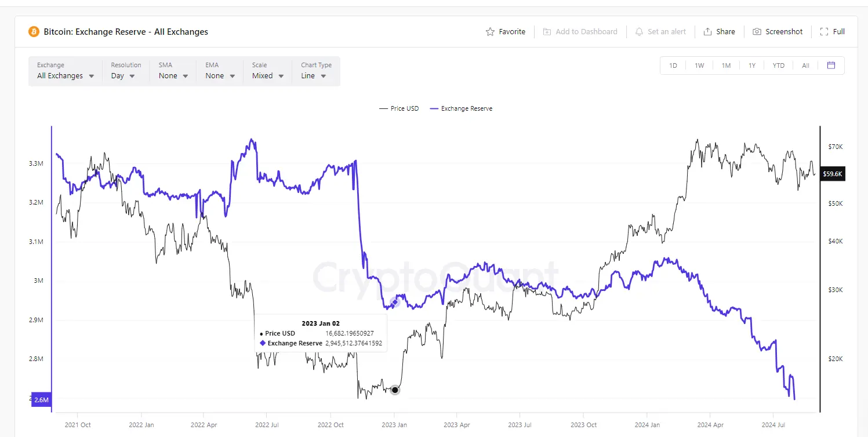Click the Favorite star icon

491,31
